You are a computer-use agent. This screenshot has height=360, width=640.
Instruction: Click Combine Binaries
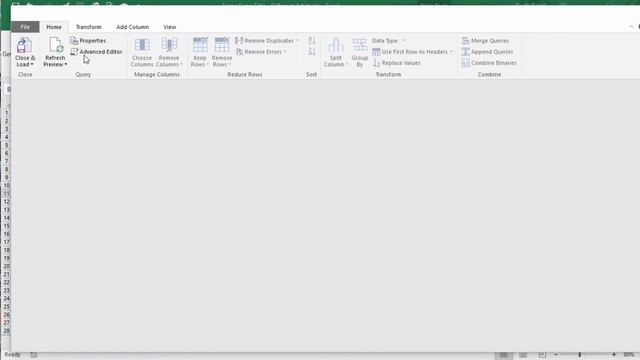(489, 63)
